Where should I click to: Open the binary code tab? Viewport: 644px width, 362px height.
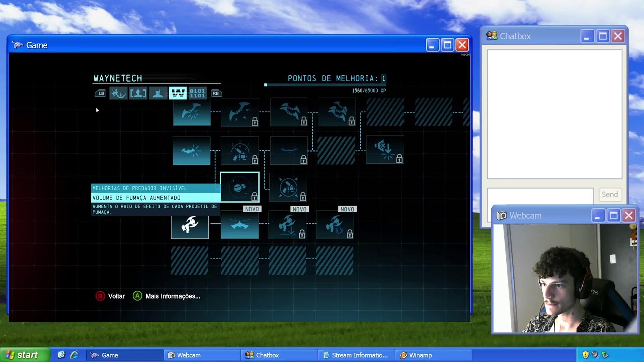point(197,93)
